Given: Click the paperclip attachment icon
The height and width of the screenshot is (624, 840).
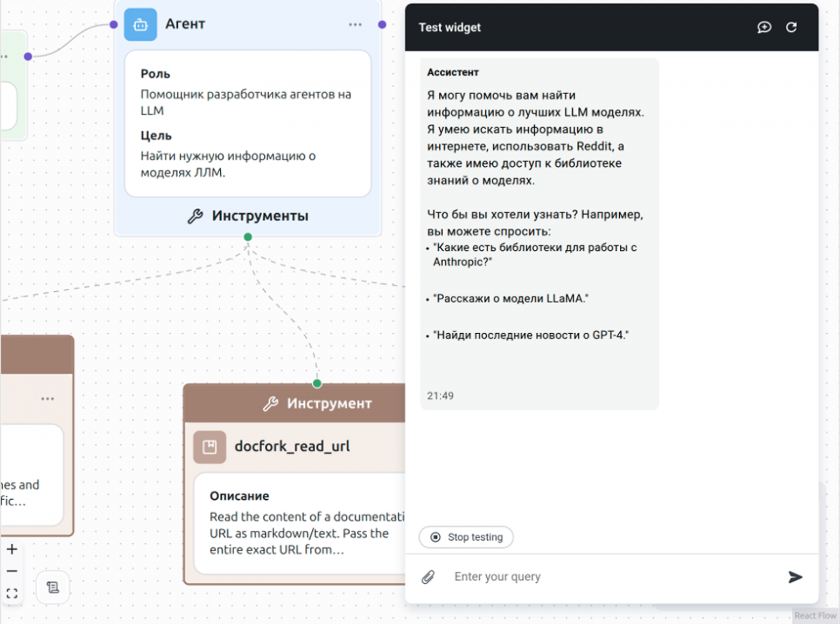Looking at the screenshot, I should (x=428, y=576).
